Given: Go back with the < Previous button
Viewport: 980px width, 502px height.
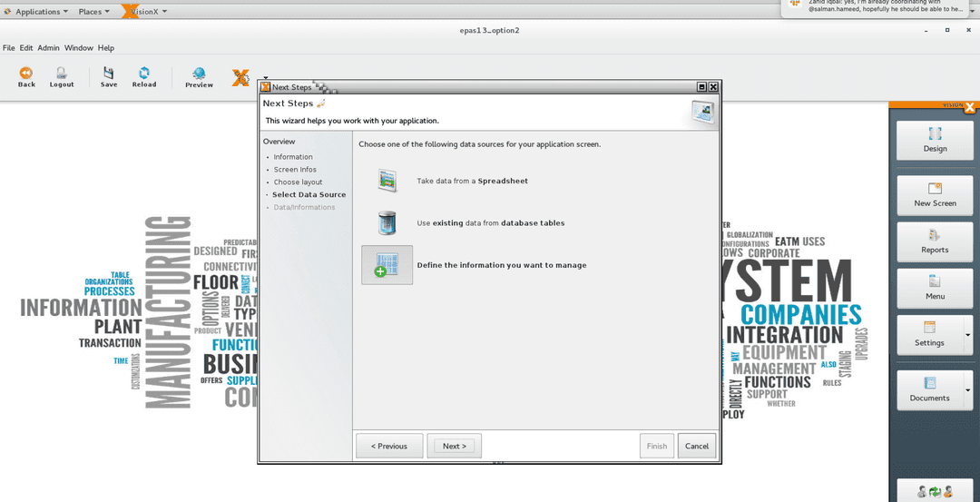Looking at the screenshot, I should click(x=389, y=446).
